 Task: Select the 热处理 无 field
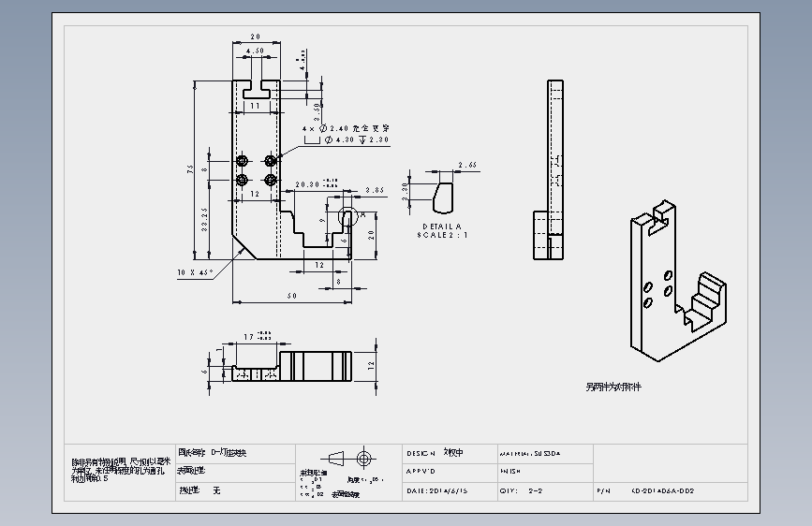point(236,490)
